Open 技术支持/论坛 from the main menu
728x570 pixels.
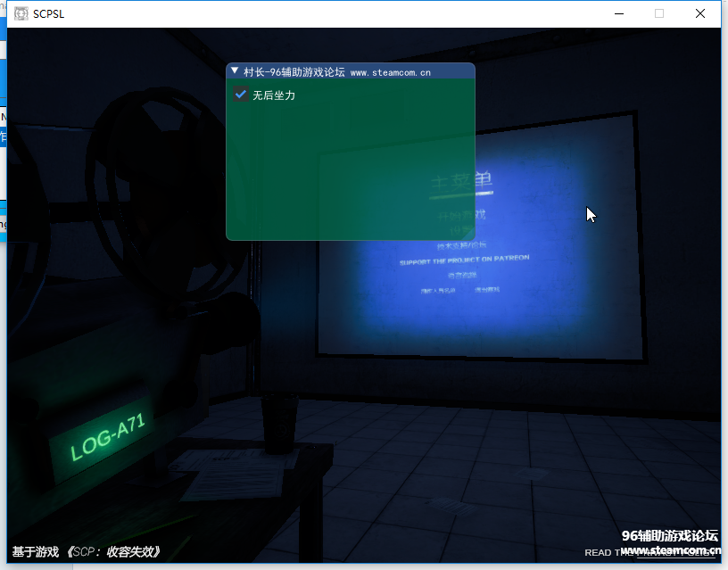461,244
